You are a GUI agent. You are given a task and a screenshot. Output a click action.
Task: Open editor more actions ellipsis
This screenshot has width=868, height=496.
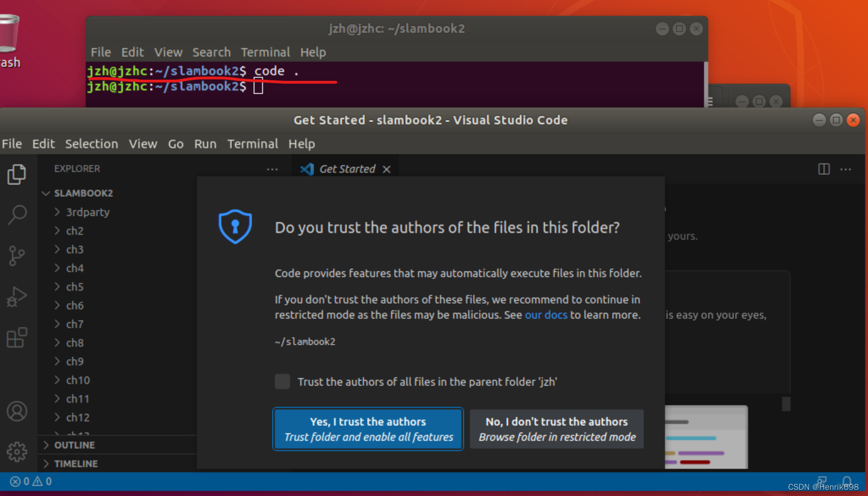click(x=846, y=169)
